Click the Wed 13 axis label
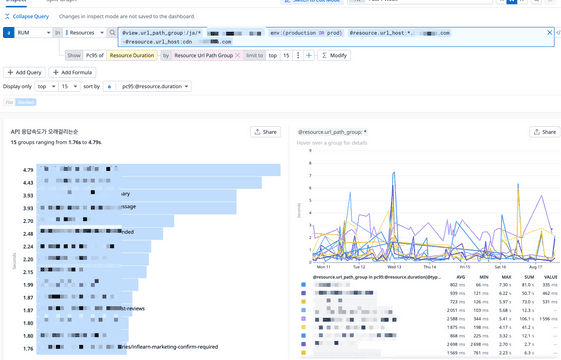The image size is (561, 360). (x=394, y=267)
